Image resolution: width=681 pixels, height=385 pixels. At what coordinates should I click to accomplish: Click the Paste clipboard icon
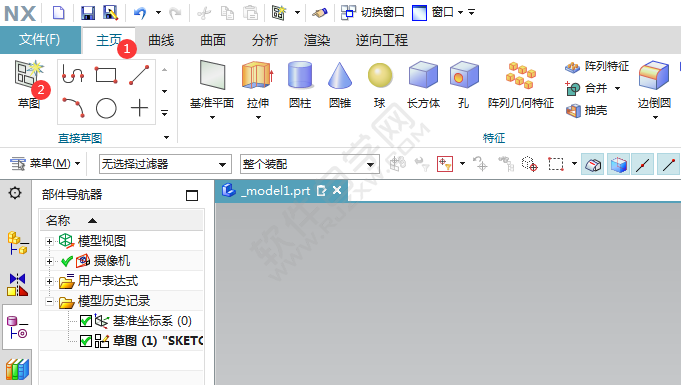click(251, 13)
